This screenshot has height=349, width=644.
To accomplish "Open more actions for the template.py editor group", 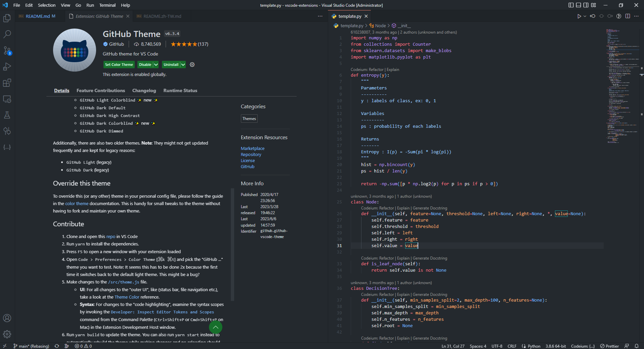I will point(636,16).
